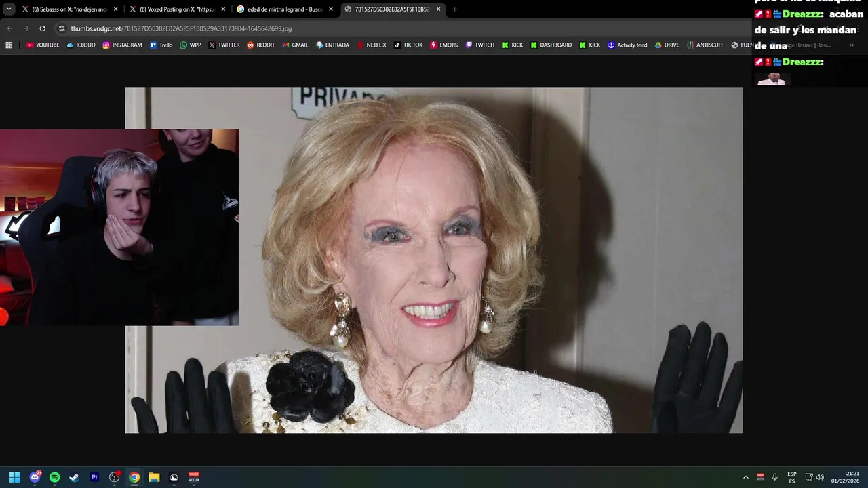This screenshot has width=868, height=488.
Task: Open the Chrome apps grid
Action: pos(9,45)
